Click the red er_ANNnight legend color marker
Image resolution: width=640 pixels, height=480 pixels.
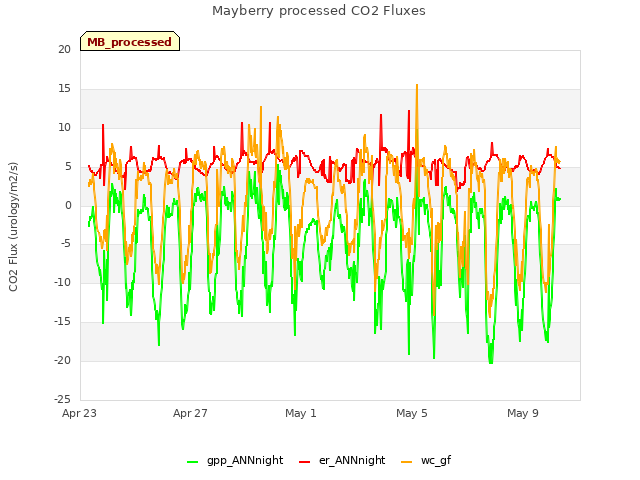click(x=304, y=462)
